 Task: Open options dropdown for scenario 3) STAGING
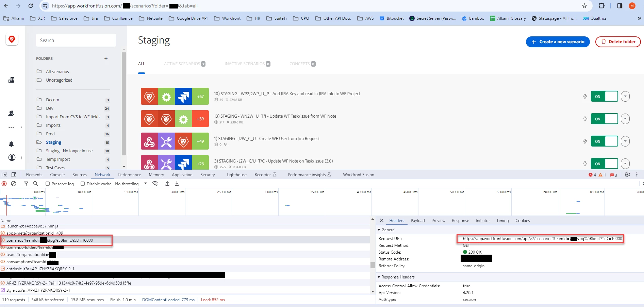click(x=625, y=164)
